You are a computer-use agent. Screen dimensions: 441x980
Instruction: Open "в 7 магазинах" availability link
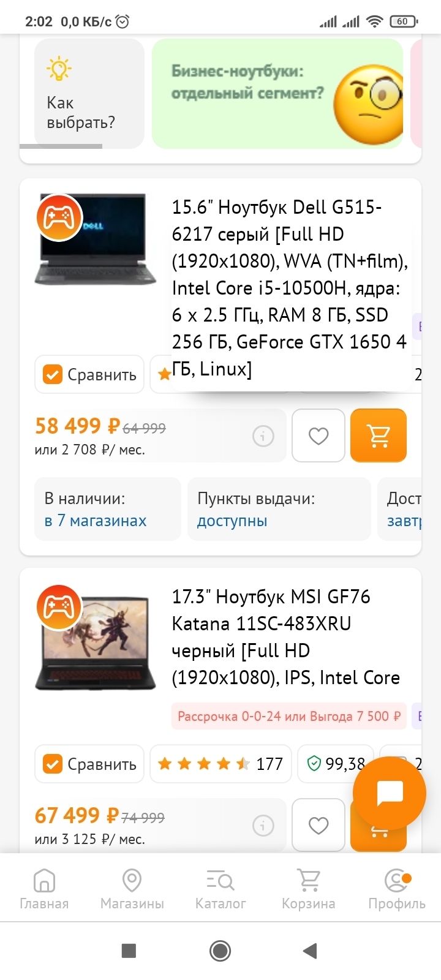tap(96, 521)
